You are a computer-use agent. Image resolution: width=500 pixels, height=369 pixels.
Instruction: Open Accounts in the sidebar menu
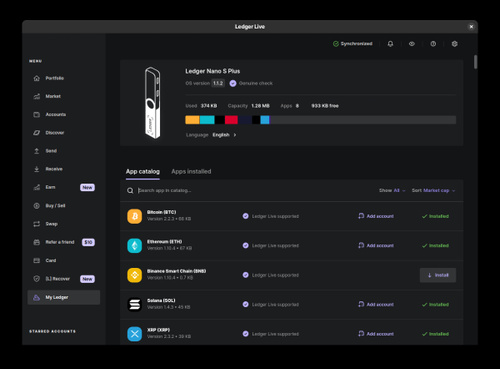click(x=55, y=114)
